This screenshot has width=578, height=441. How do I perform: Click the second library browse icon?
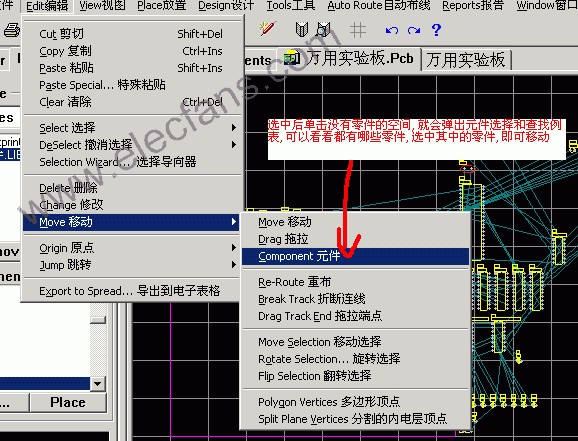[323, 29]
